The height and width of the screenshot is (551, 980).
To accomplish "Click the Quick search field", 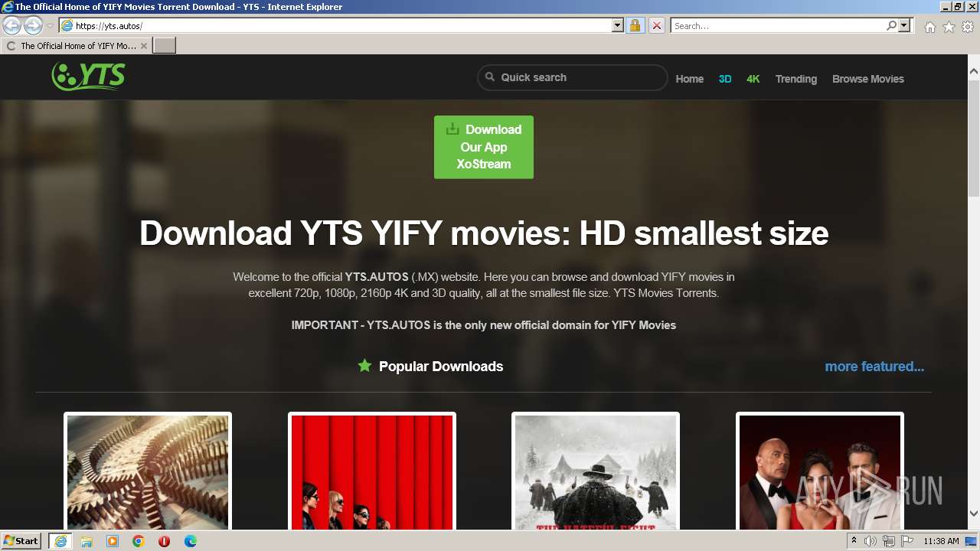I will coord(573,77).
